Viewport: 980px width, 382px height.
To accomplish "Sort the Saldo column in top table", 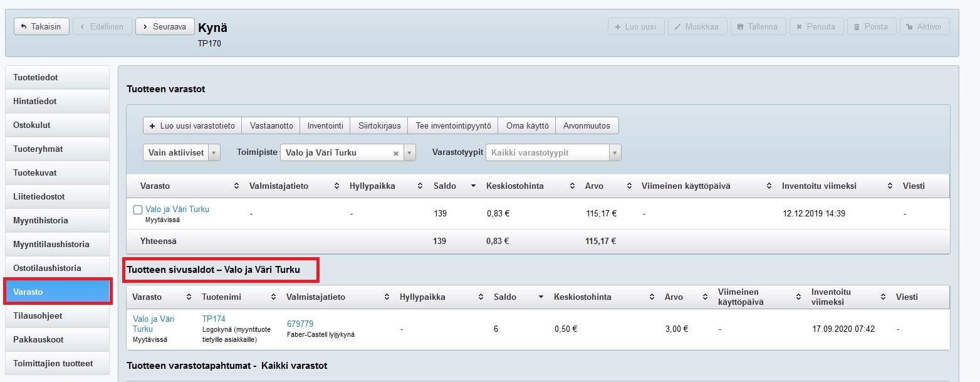I will point(473,186).
